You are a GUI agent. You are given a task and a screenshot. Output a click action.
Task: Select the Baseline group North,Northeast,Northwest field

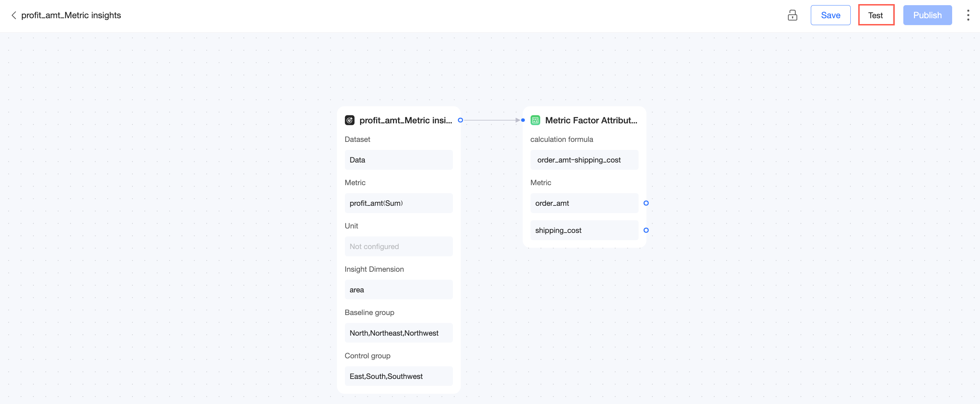pos(398,333)
